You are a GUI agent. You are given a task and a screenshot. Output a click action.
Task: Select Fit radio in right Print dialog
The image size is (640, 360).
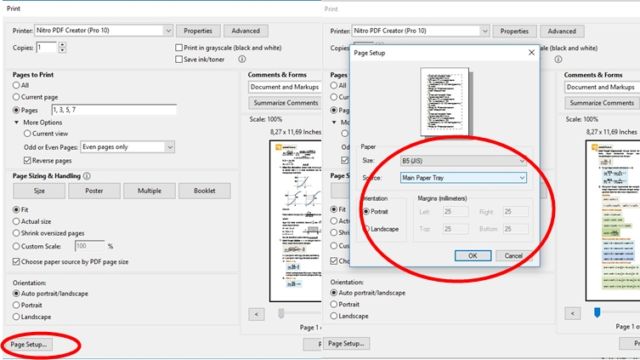pos(334,209)
